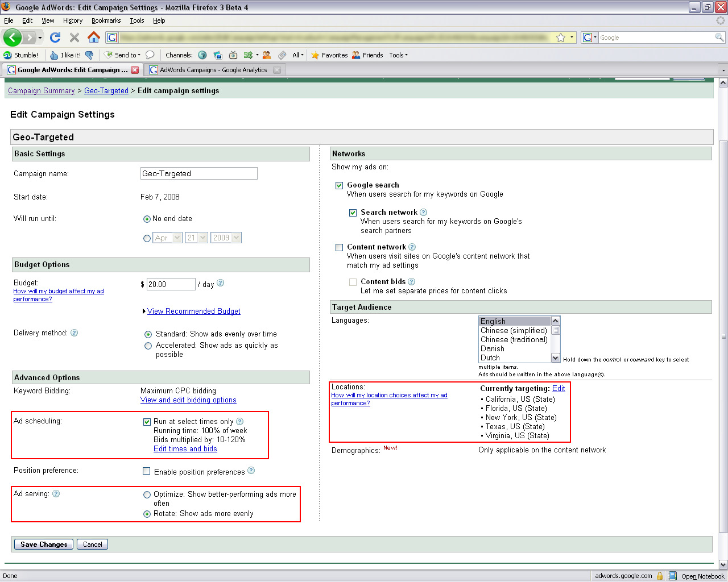Go to the home page icon

click(94, 37)
